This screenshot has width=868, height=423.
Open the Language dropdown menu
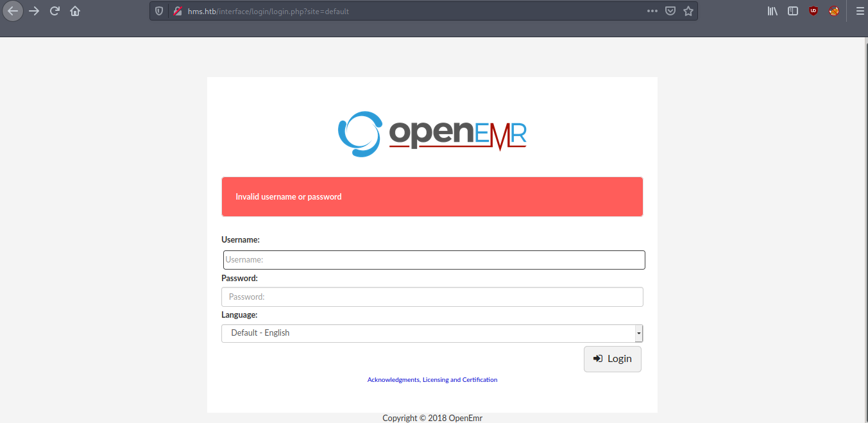pyautogui.click(x=432, y=333)
